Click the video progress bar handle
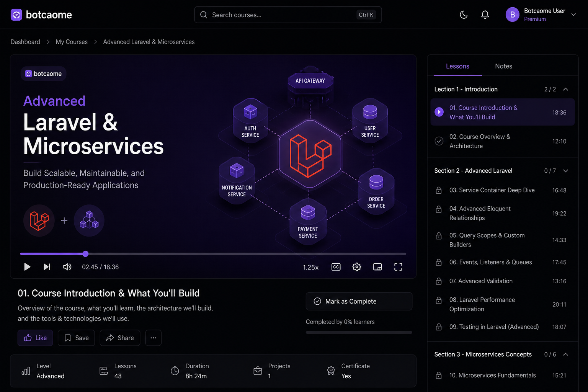This screenshot has width=588, height=392. 85,254
